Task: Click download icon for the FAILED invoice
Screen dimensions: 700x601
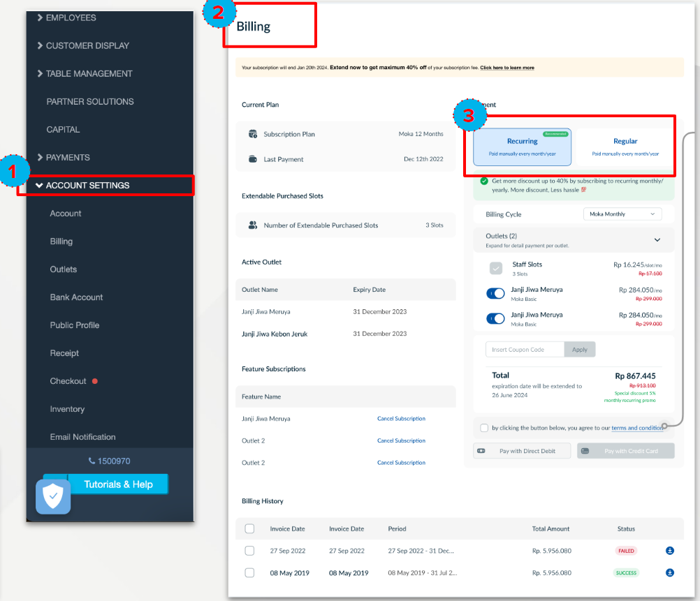Action: 669,551
